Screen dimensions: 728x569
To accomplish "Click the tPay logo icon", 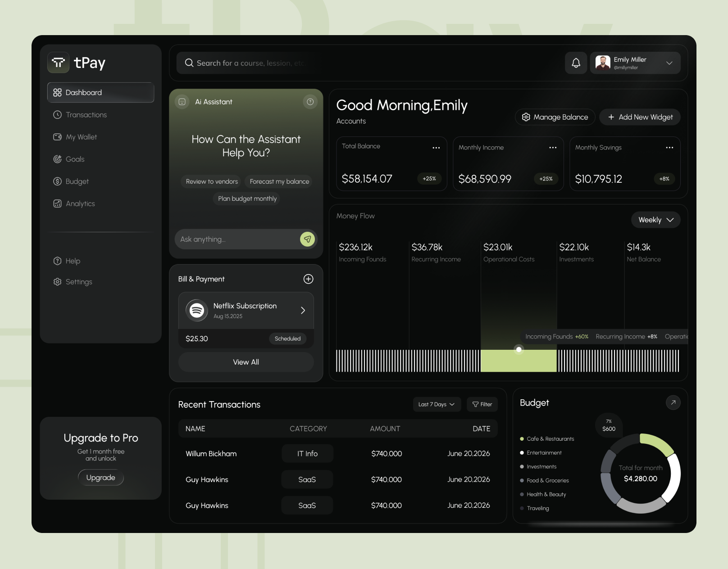I will click(x=59, y=63).
